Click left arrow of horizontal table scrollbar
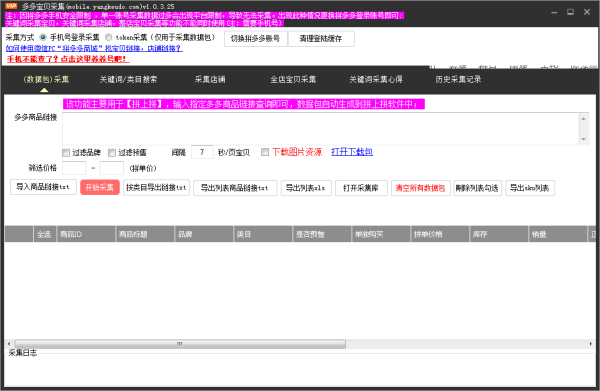Screen dimensions: 600x391 9,344
